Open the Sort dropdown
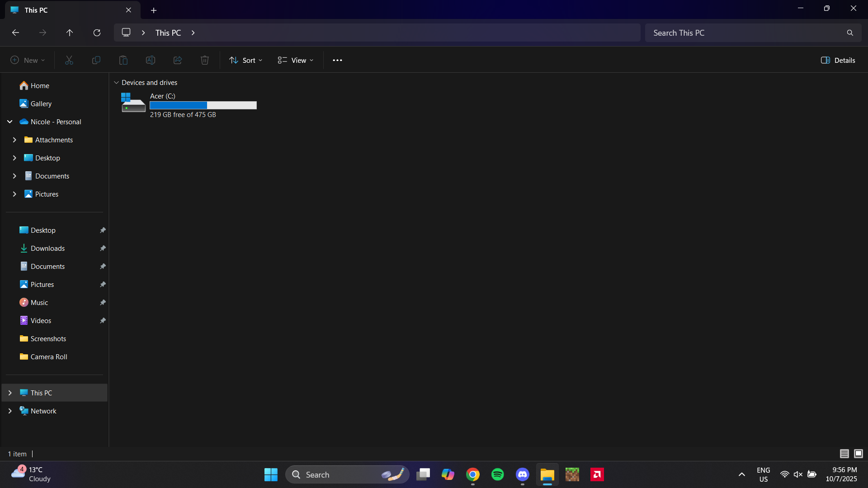Screen dimensions: 868x488 pyautogui.click(x=245, y=60)
